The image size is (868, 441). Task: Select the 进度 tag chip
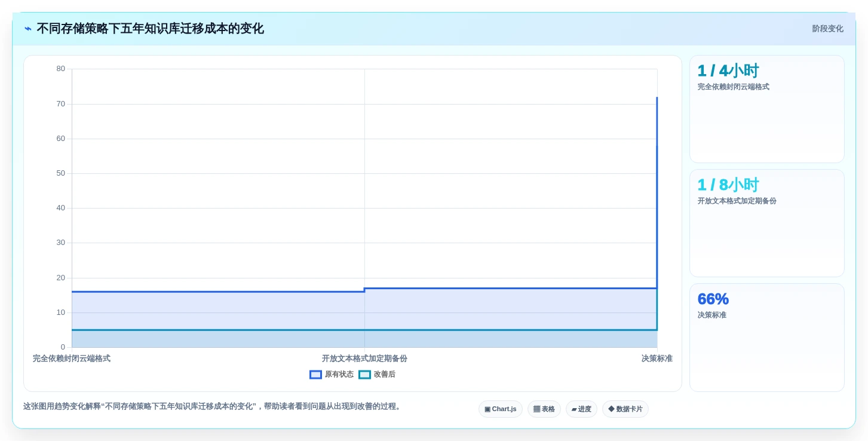pyautogui.click(x=581, y=409)
